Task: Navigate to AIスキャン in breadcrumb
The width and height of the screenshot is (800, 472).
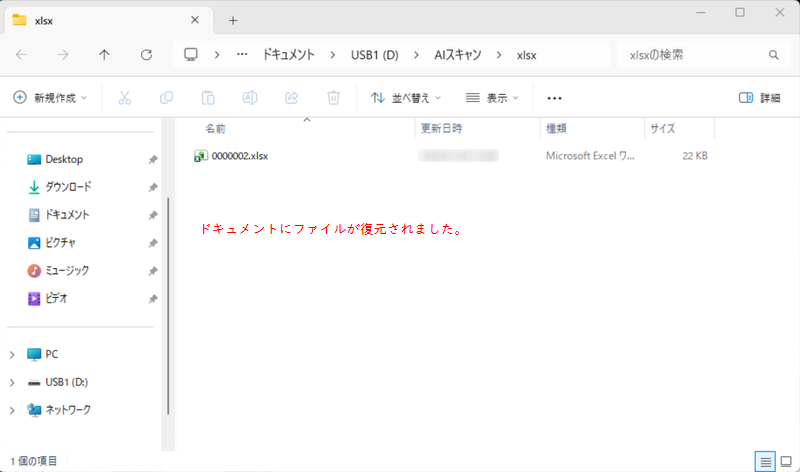Action: [457, 55]
